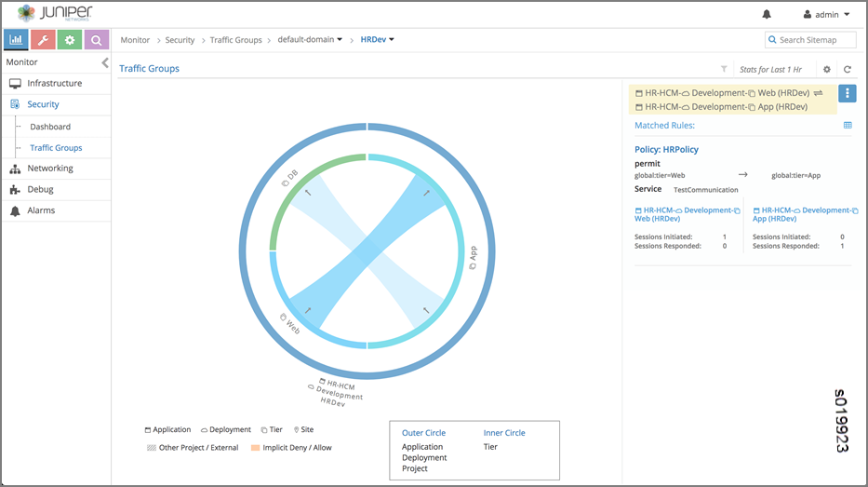
Task: Toggle the Matched Rules table view icon
Action: pyautogui.click(x=847, y=125)
